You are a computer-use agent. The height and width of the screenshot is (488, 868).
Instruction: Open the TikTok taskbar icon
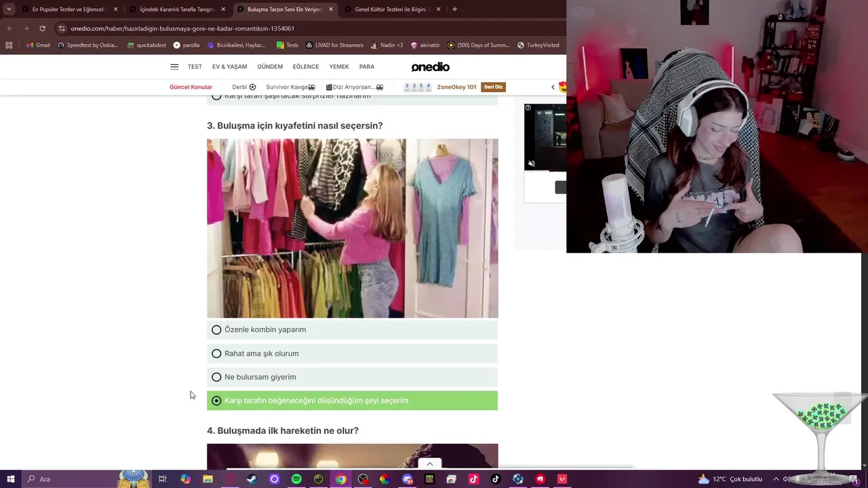[496, 479]
